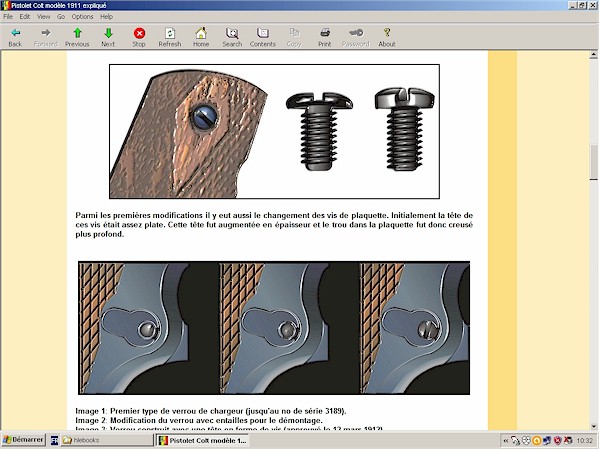The height and width of the screenshot is (450, 600).
Task: Jump to the Next page
Action: [x=108, y=37]
